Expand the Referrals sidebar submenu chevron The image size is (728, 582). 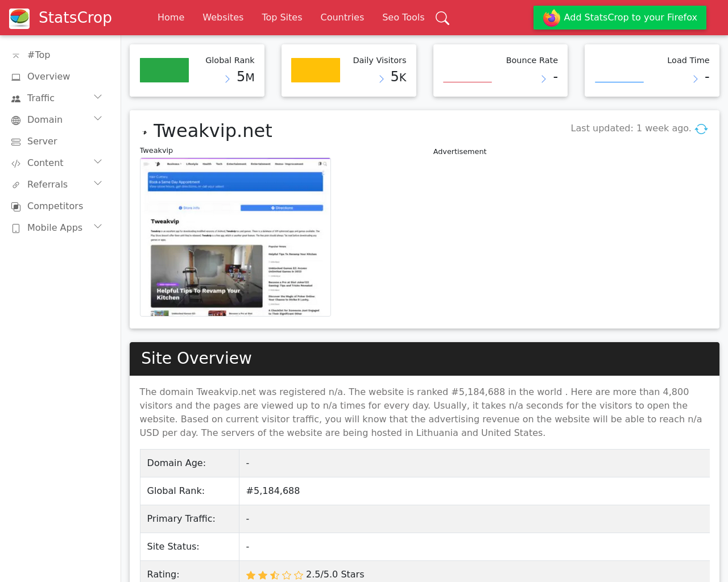98,184
